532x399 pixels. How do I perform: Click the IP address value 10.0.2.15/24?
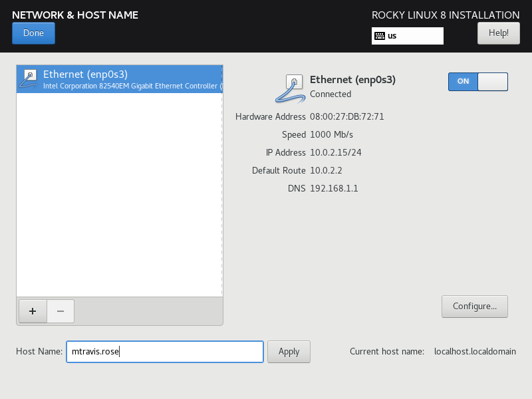pos(335,153)
